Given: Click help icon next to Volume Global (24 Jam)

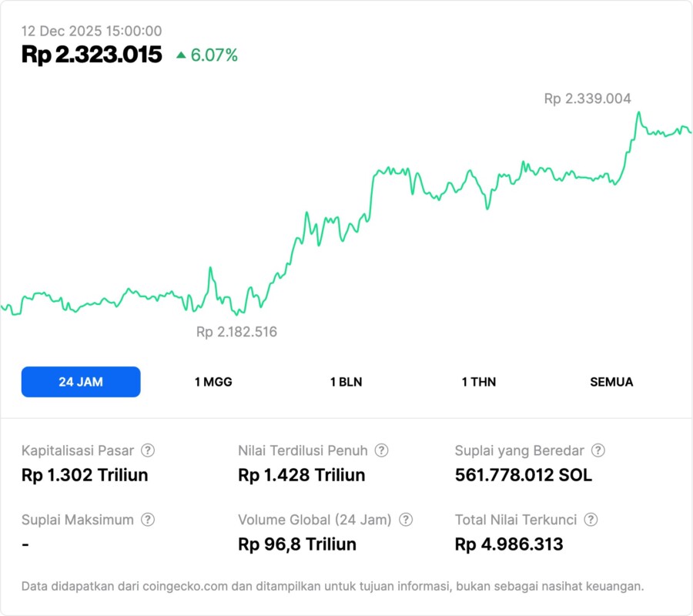Looking at the screenshot, I should (406, 520).
